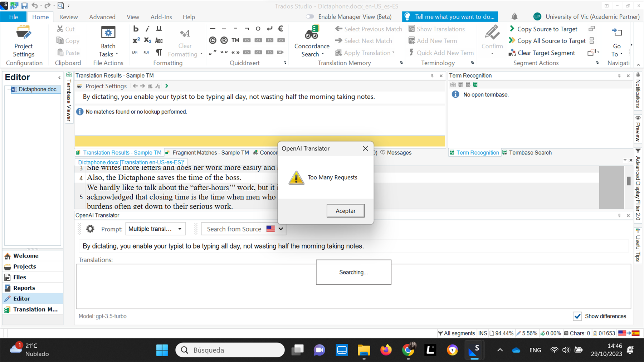Screen dimensions: 644x362
Task: Click the Confirm segment pencil icon
Action: coord(492,33)
